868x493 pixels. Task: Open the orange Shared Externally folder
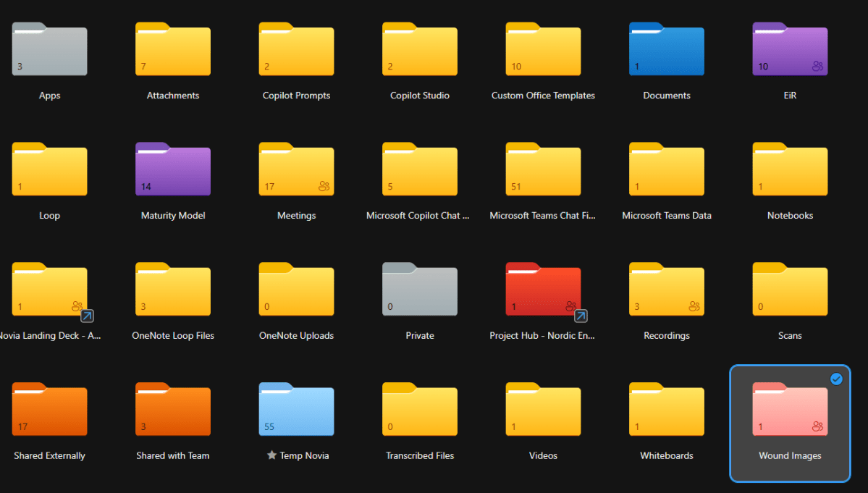tap(49, 410)
